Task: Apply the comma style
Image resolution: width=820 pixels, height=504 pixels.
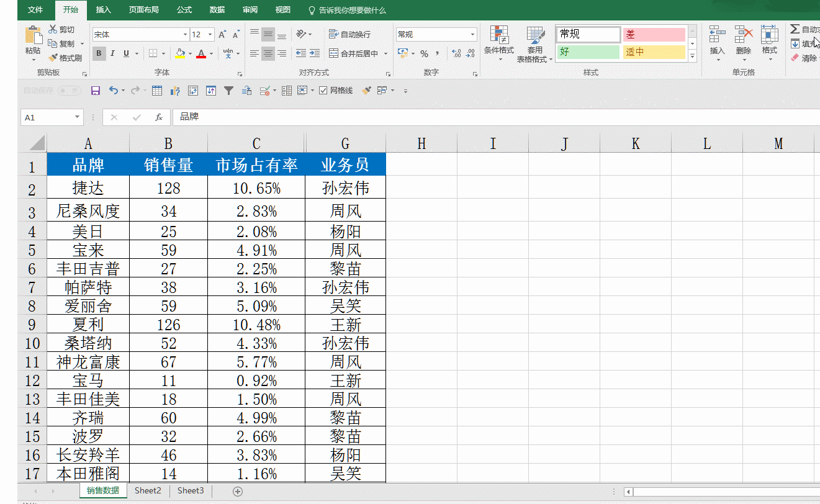Action: [x=437, y=53]
